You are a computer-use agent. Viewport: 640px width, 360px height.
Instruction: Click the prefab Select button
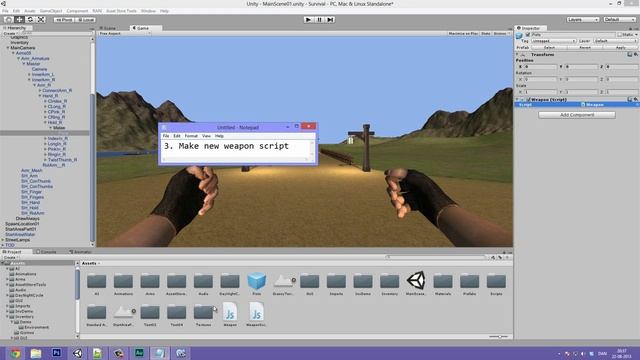(549, 48)
